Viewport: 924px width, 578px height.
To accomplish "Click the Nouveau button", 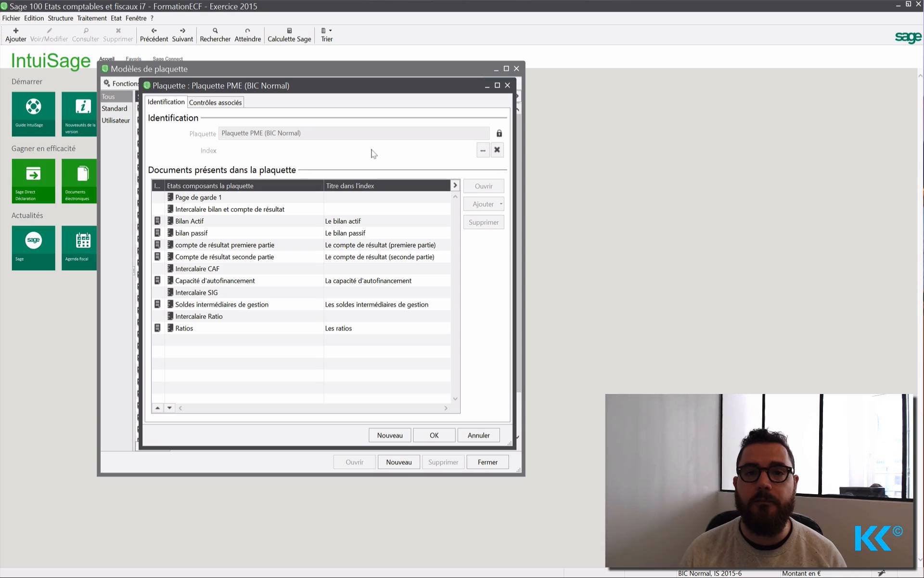I will coord(389,435).
